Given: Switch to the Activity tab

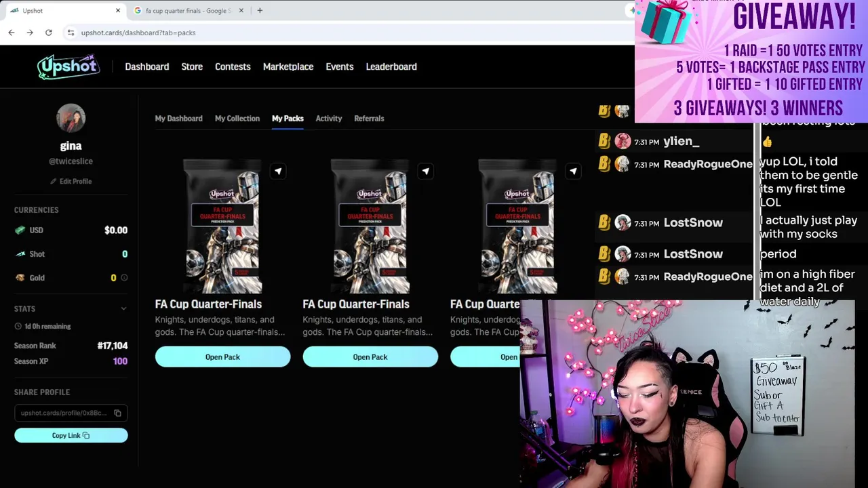Looking at the screenshot, I should coord(329,118).
